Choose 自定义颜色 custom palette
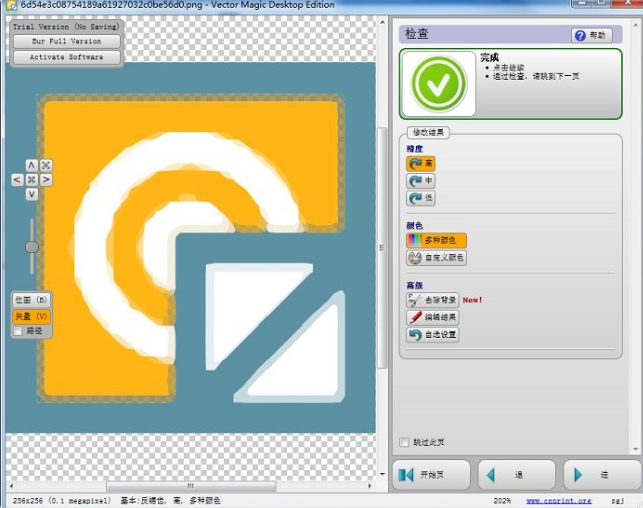 point(436,257)
